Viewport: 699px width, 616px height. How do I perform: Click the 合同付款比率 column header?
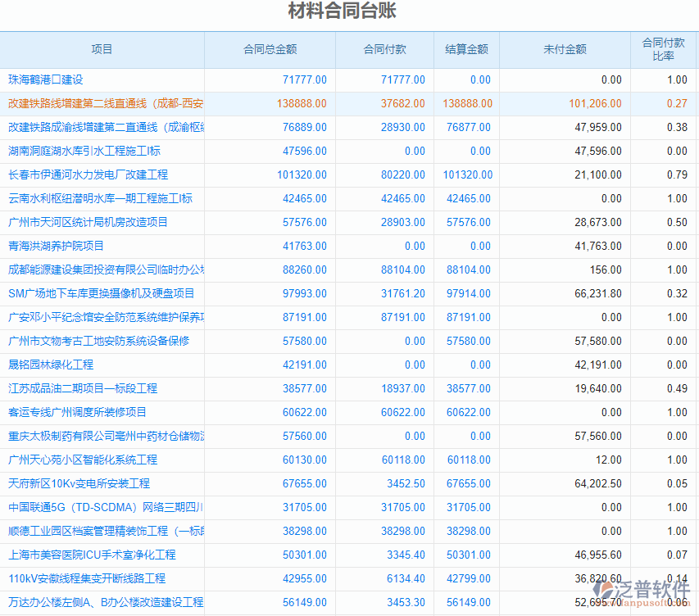658,49
